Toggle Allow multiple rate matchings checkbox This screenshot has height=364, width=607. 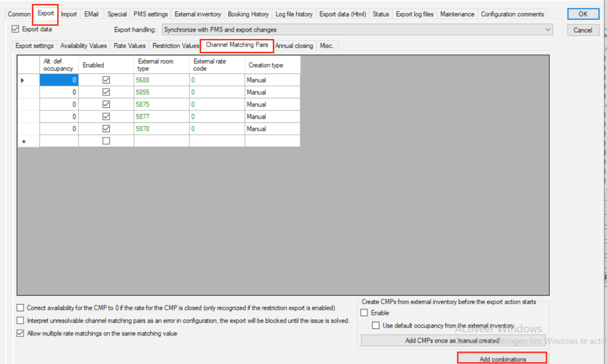tap(20, 334)
